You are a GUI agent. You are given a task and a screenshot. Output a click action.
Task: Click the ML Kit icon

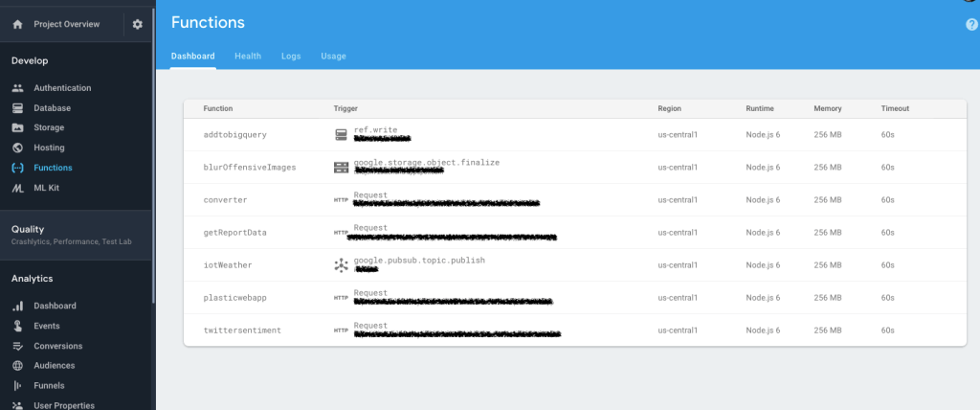pos(17,188)
